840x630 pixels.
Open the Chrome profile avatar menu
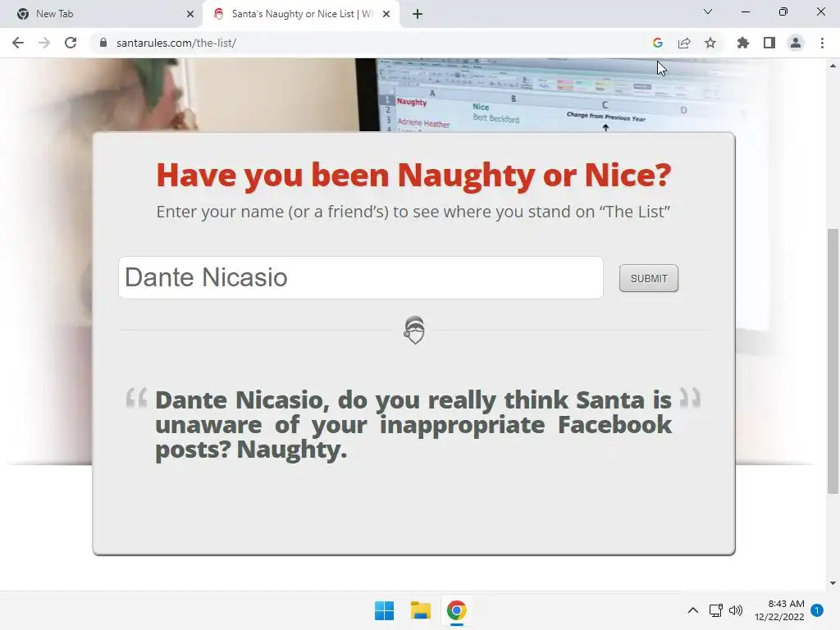pyautogui.click(x=796, y=43)
